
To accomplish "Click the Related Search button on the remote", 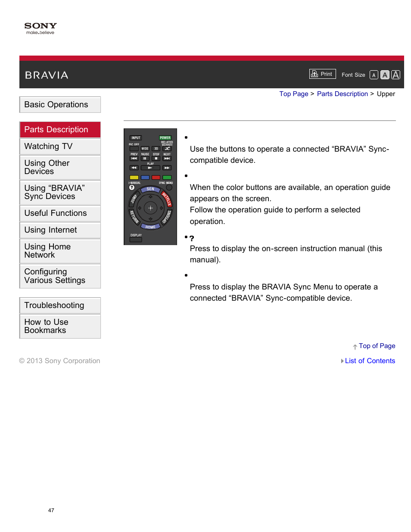I will point(167,149).
